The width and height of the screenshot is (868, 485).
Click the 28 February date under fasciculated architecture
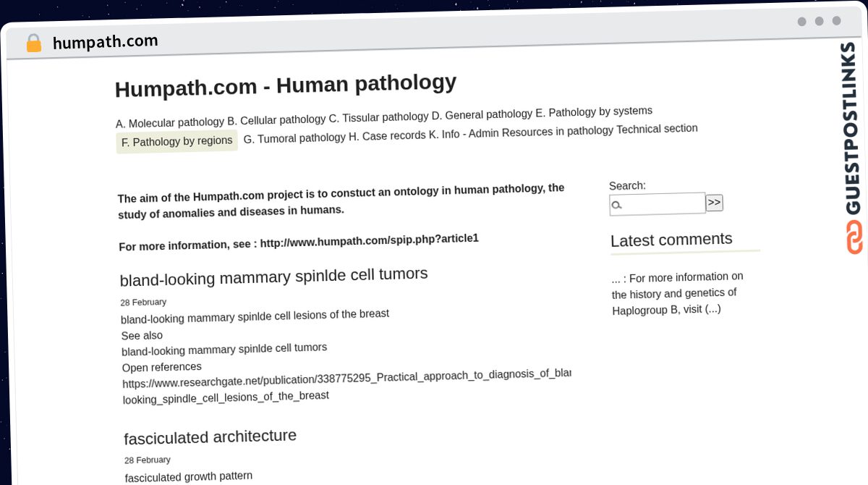(x=148, y=460)
